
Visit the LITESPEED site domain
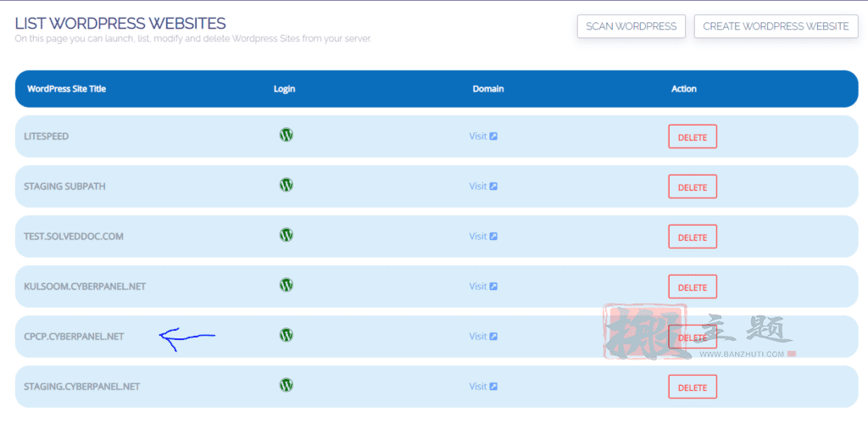click(483, 137)
